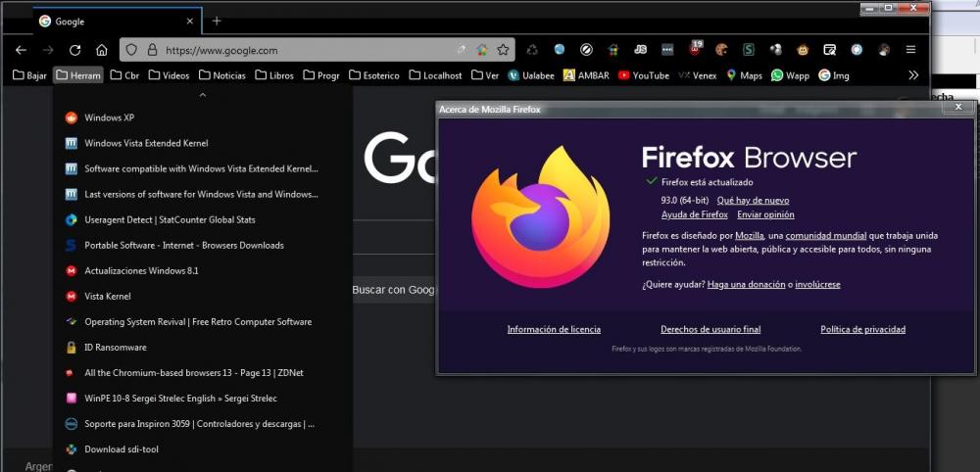980x472 pixels.
Task: Click the Haga una donación link
Action: point(746,284)
